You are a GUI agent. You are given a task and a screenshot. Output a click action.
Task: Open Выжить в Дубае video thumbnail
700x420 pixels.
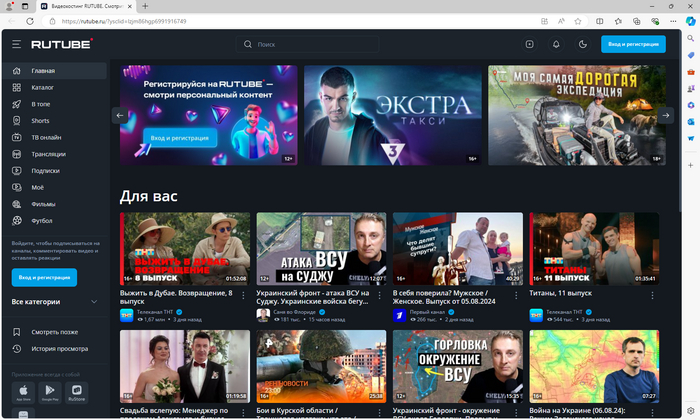point(185,249)
